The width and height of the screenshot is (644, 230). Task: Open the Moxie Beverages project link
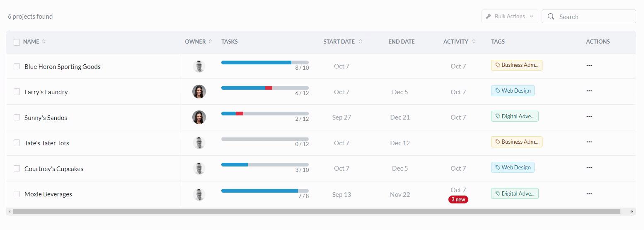pos(48,194)
